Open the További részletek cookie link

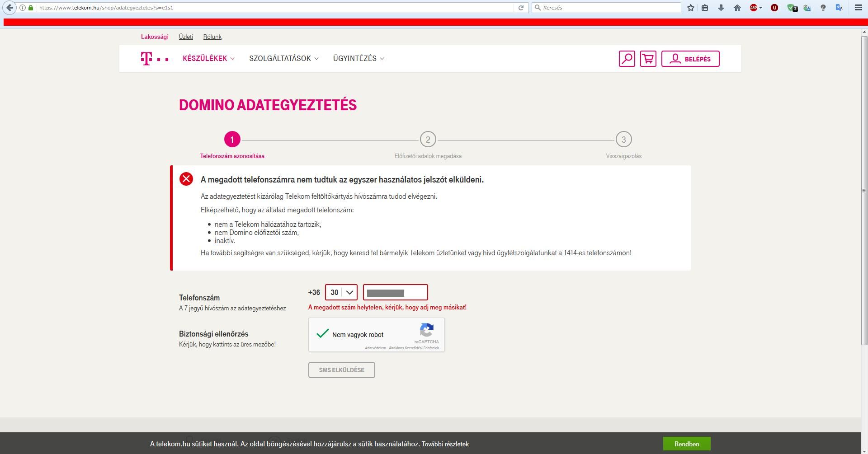[445, 444]
